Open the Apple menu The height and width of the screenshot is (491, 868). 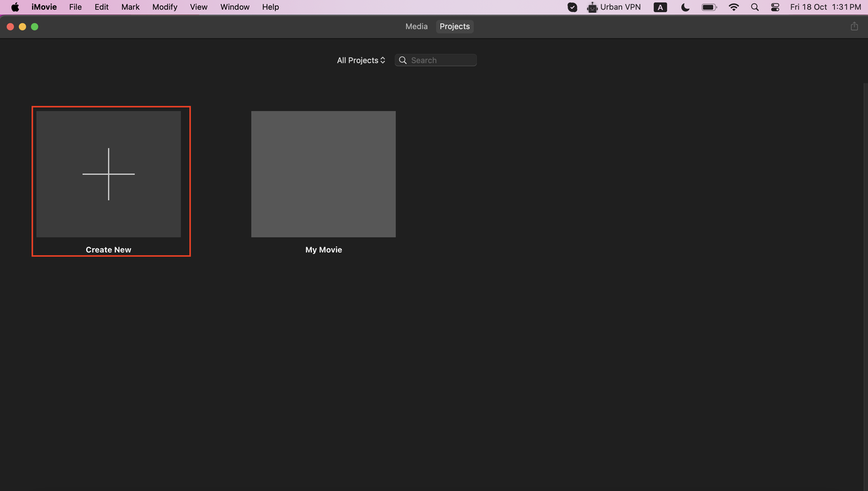pos(15,7)
